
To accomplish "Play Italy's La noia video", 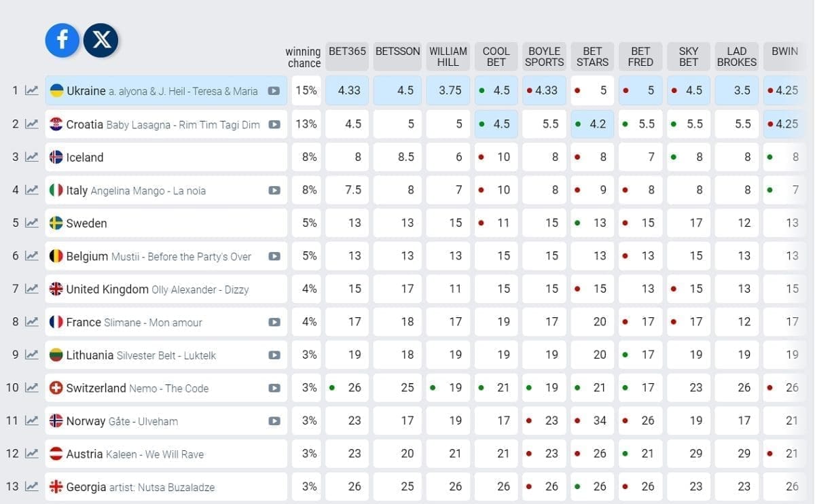I will (x=274, y=190).
